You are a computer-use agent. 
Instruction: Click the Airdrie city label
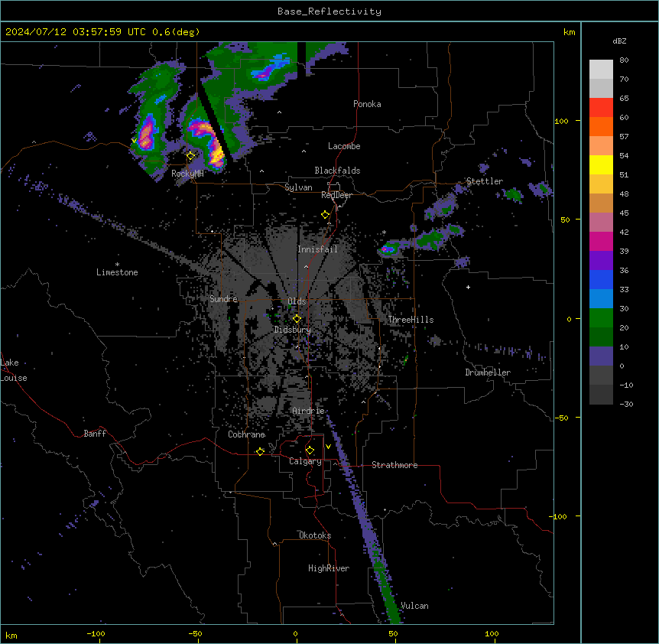click(x=308, y=411)
